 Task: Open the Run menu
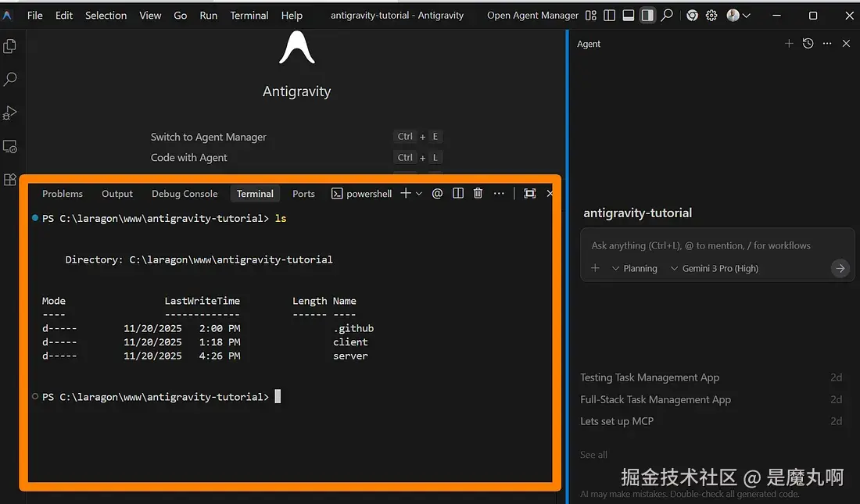tap(209, 16)
